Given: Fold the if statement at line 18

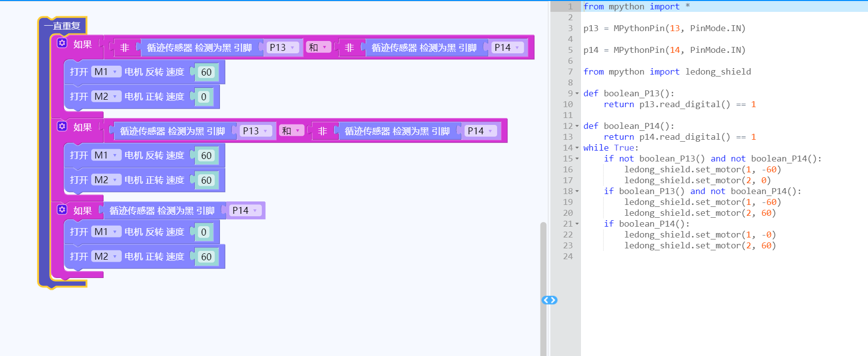Looking at the screenshot, I should tap(577, 191).
